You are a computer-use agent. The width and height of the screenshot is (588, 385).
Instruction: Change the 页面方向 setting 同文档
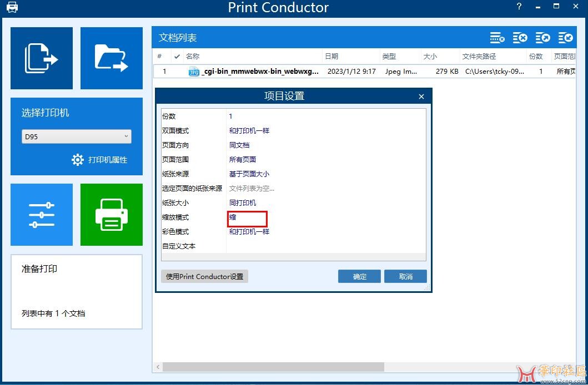(x=326, y=145)
